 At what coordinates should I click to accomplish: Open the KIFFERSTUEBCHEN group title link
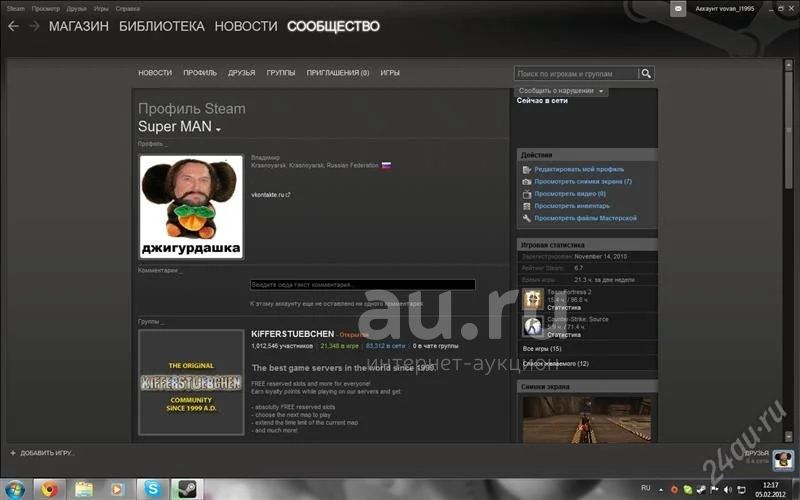click(x=293, y=334)
